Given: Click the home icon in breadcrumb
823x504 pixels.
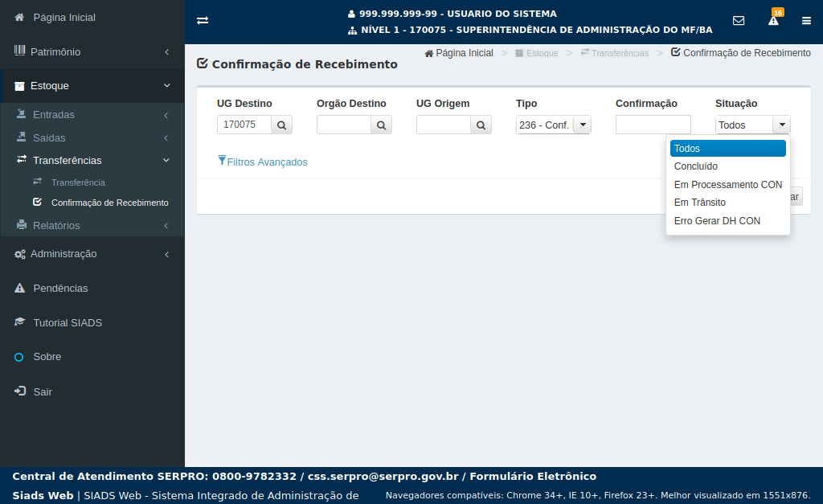Looking at the screenshot, I should tap(429, 54).
